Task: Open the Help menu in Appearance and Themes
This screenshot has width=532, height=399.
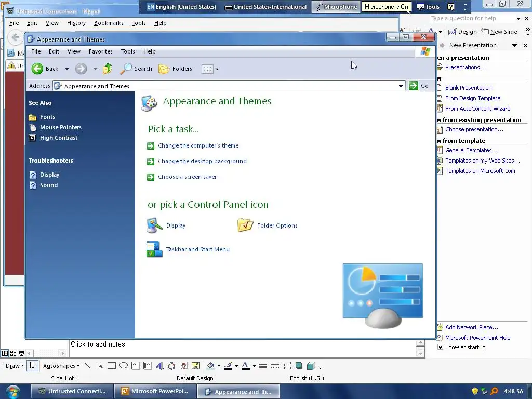Action: pyautogui.click(x=149, y=51)
